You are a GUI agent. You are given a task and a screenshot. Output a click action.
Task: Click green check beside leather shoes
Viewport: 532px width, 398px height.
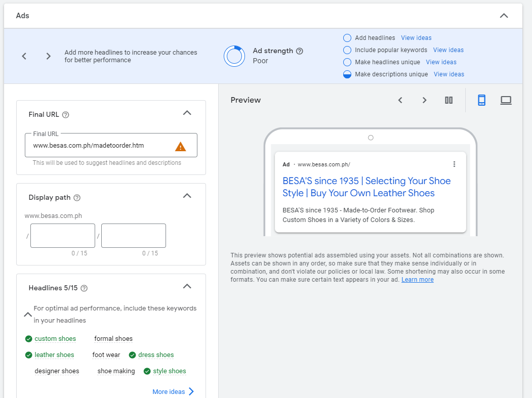(28, 355)
